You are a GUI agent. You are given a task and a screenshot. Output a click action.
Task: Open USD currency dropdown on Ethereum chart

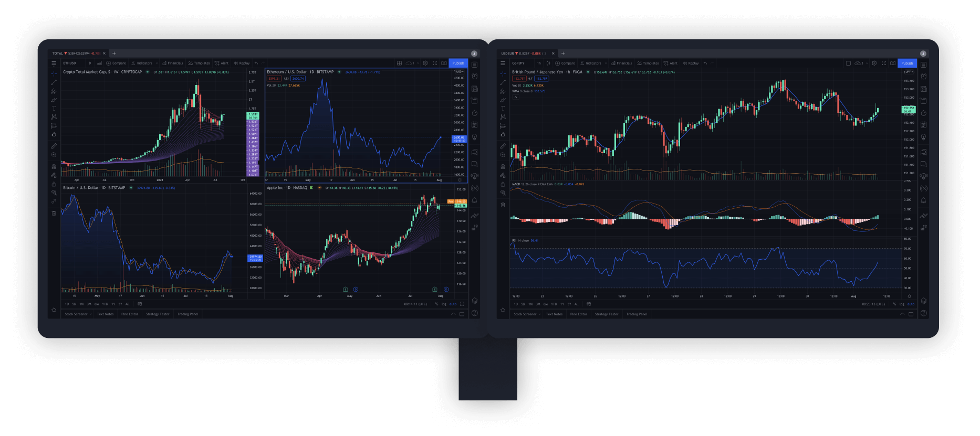point(460,71)
